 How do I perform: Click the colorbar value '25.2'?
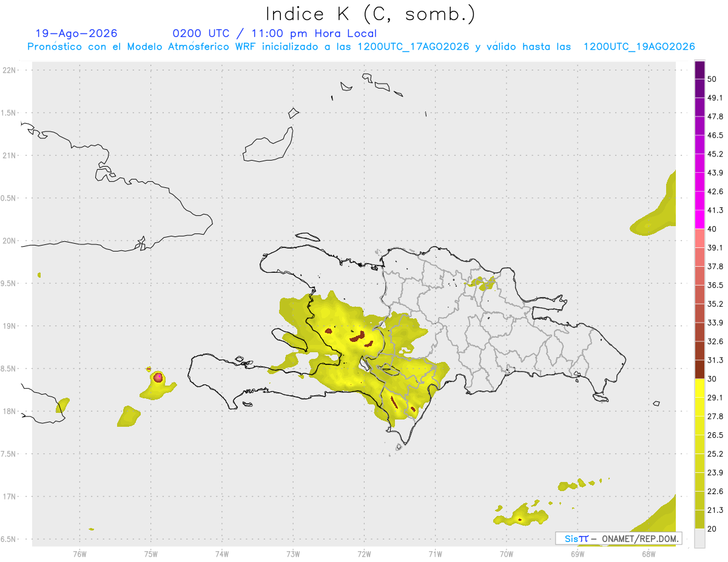point(715,454)
